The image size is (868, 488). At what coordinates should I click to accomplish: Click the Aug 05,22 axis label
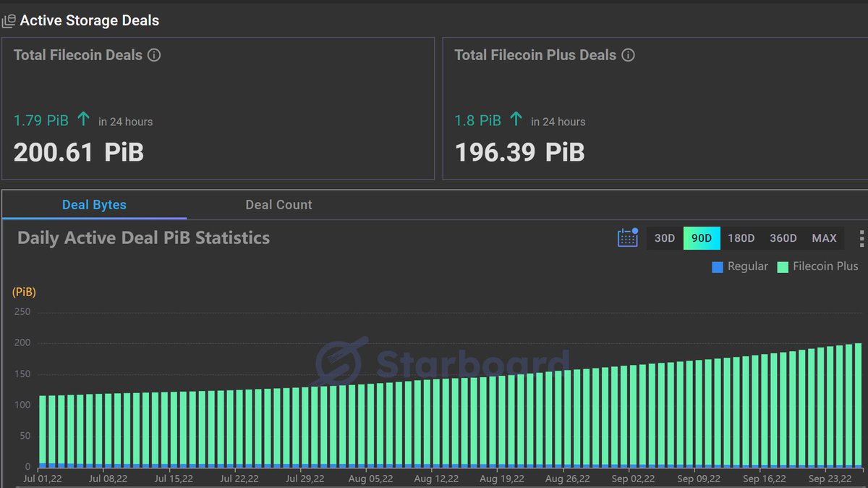[x=371, y=479]
